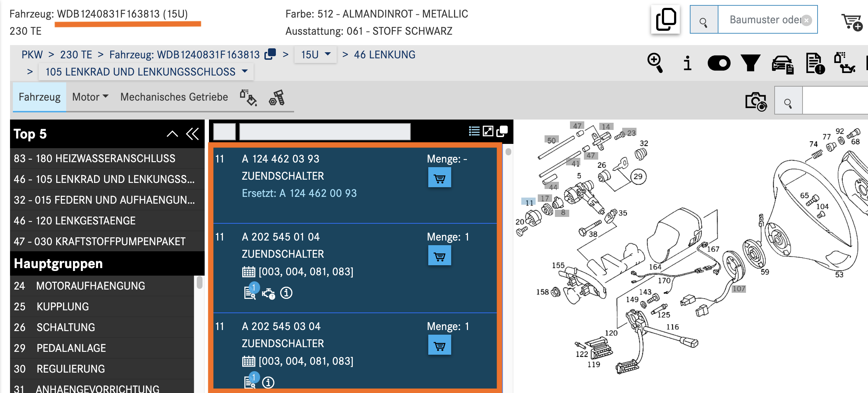The image size is (868, 393).
Task: Click the paint bottle icon beside Mechanisches Getriebe
Action: pyautogui.click(x=248, y=97)
